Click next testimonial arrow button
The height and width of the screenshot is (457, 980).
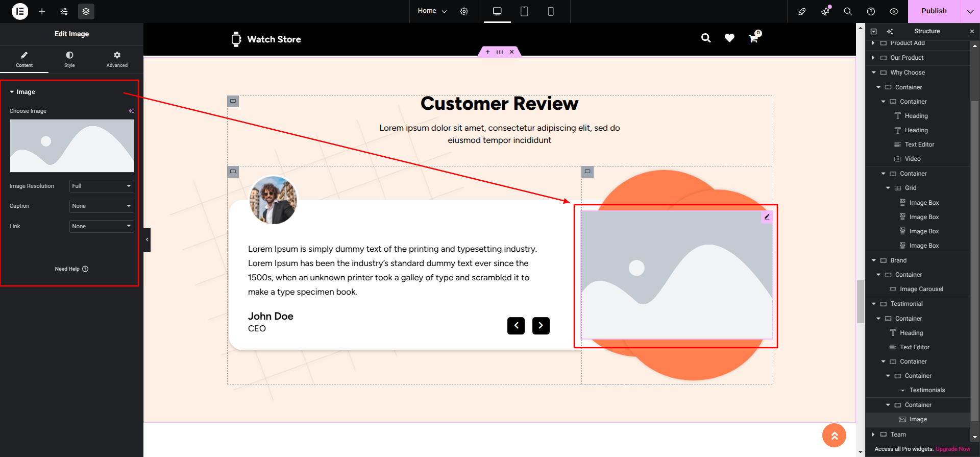(541, 326)
